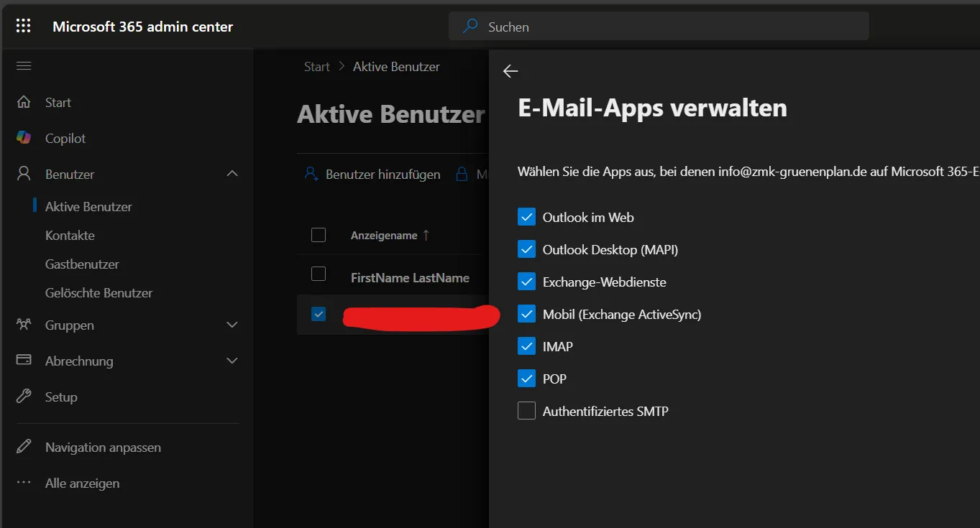Open the FirstName LastName user
The width and height of the screenshot is (980, 528).
click(410, 277)
